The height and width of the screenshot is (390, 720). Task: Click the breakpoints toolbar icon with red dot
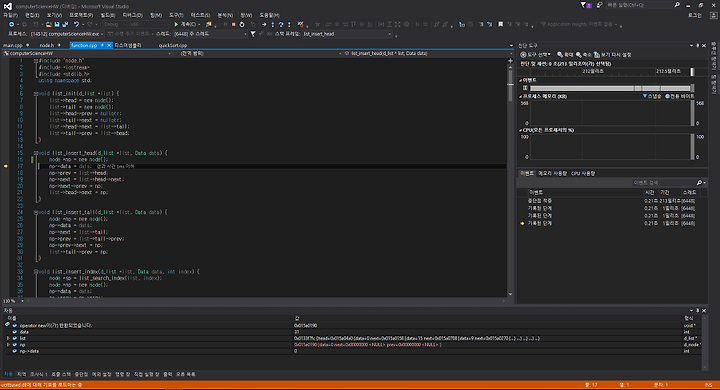pyautogui.click(x=301, y=24)
